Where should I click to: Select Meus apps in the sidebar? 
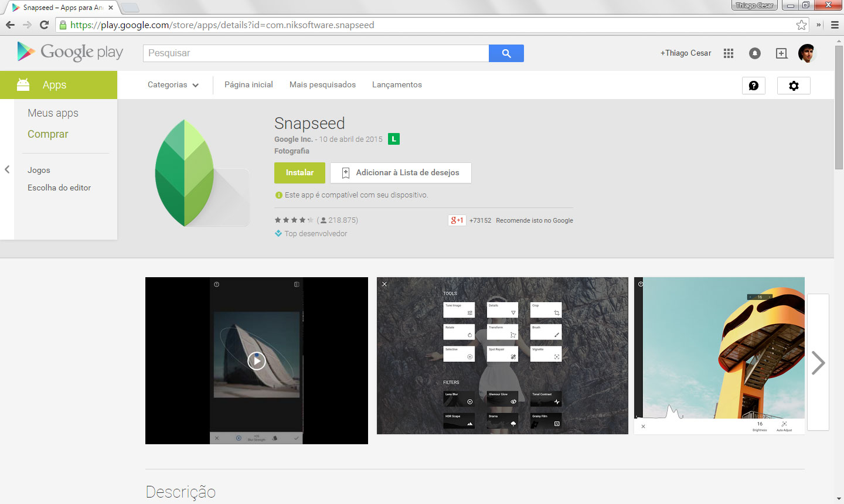pos(53,113)
